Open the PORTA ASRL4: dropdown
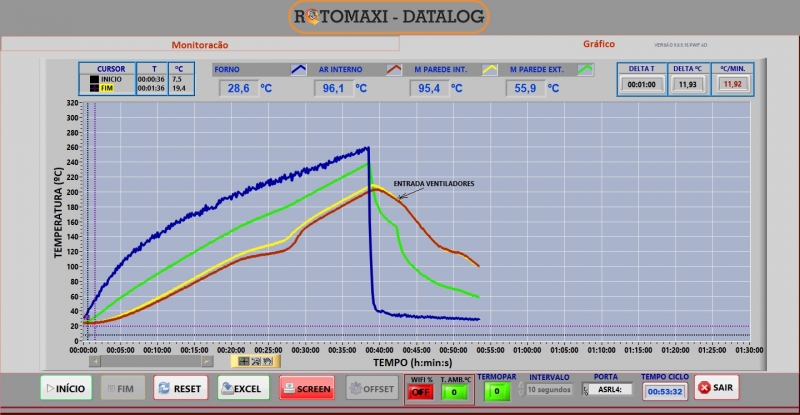800x415 pixels. tap(607, 389)
